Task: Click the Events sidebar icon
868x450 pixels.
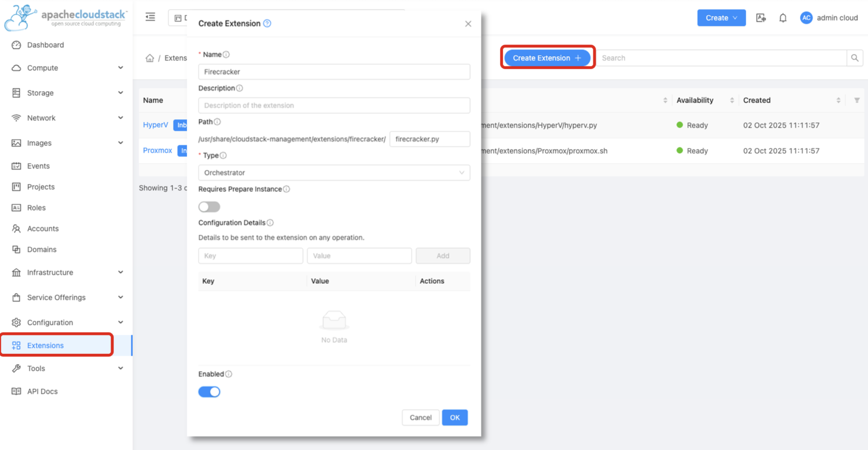Action: coord(16,166)
